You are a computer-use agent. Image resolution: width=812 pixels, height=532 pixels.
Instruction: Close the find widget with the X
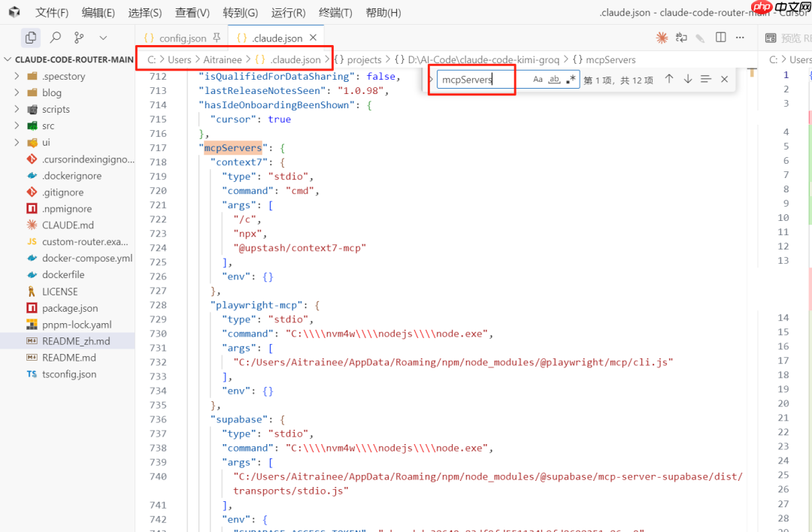coord(724,77)
